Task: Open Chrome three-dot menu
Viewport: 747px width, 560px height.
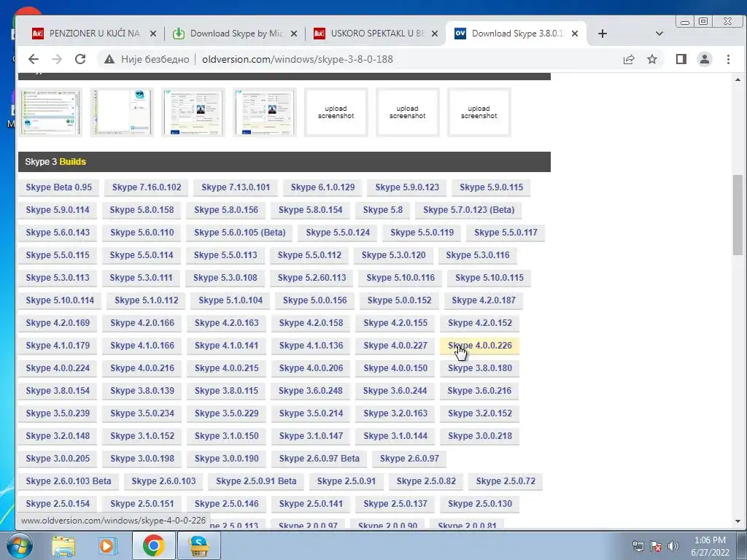Action: click(x=728, y=59)
